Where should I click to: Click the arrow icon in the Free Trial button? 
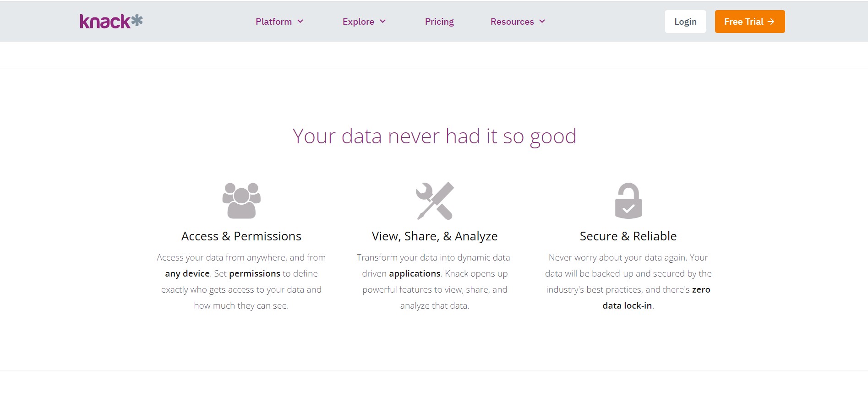point(771,22)
